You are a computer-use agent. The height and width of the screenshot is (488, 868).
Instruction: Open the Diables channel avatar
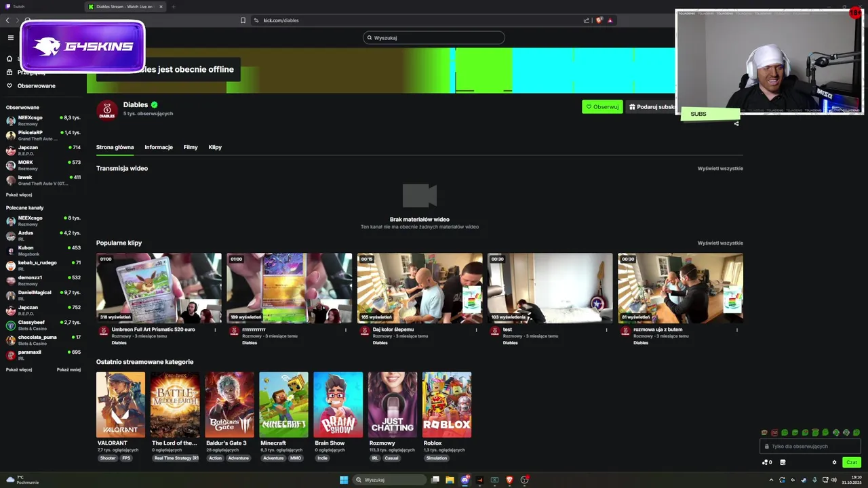[107, 110]
